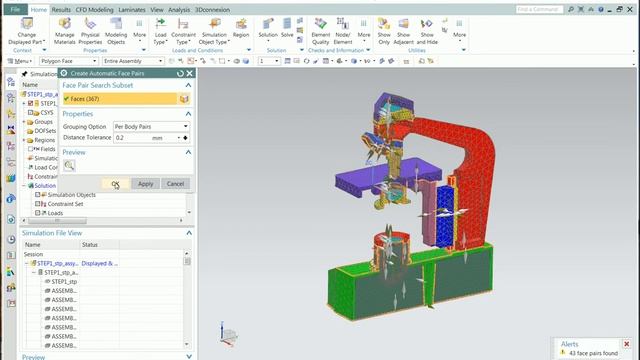Close the Create Automatic Face Pairs dialog
This screenshot has width=640, height=360.
coord(190,73)
